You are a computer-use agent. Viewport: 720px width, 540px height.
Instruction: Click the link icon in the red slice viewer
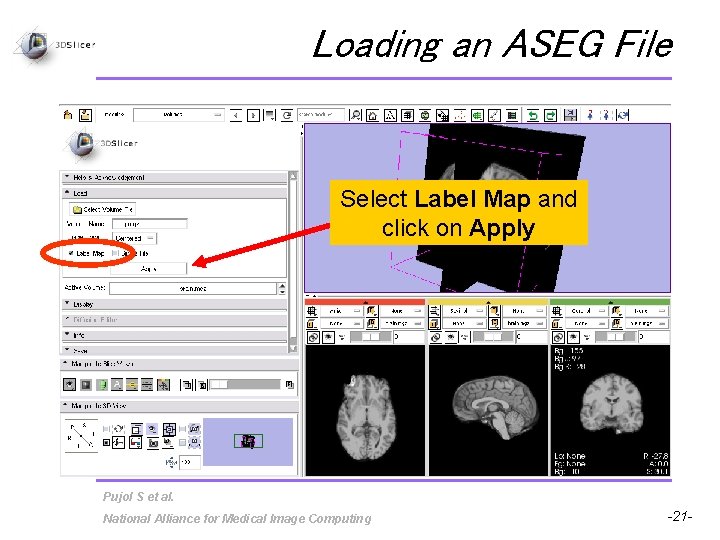point(313,338)
